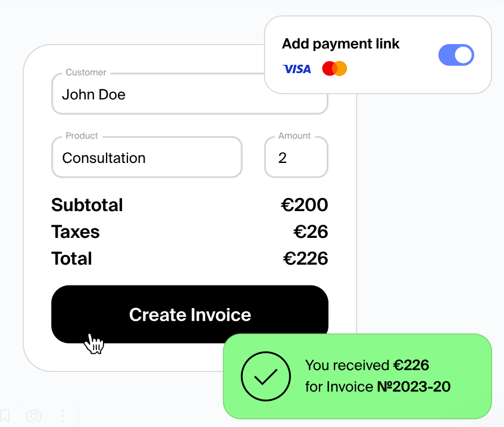The width and height of the screenshot is (504, 427).
Task: Click the Visa card logo
Action: [x=296, y=69]
